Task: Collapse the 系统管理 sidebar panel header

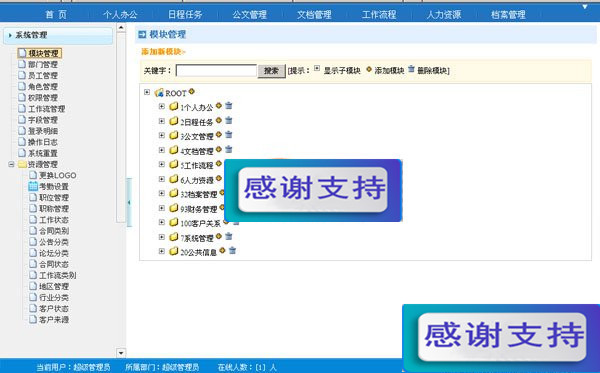Action: tap(58, 36)
